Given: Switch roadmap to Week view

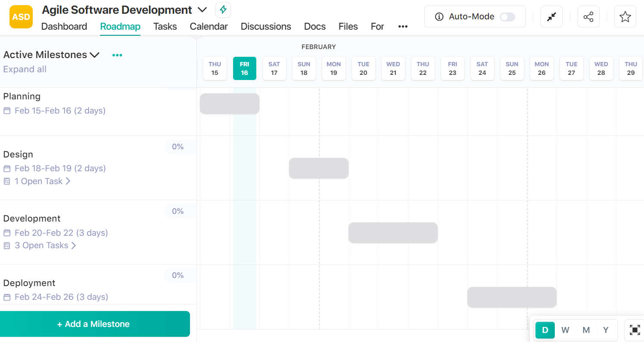Looking at the screenshot, I should point(565,330).
